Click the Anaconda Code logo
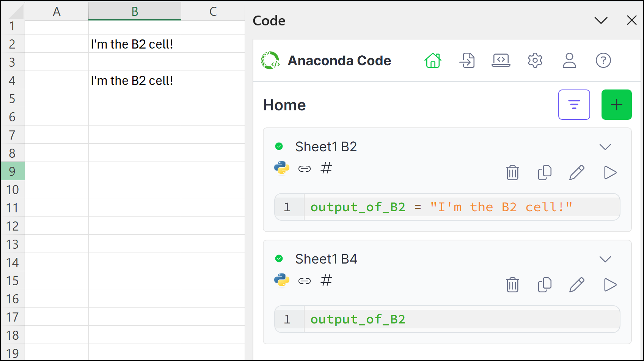This screenshot has width=644, height=361. pyautogui.click(x=270, y=60)
